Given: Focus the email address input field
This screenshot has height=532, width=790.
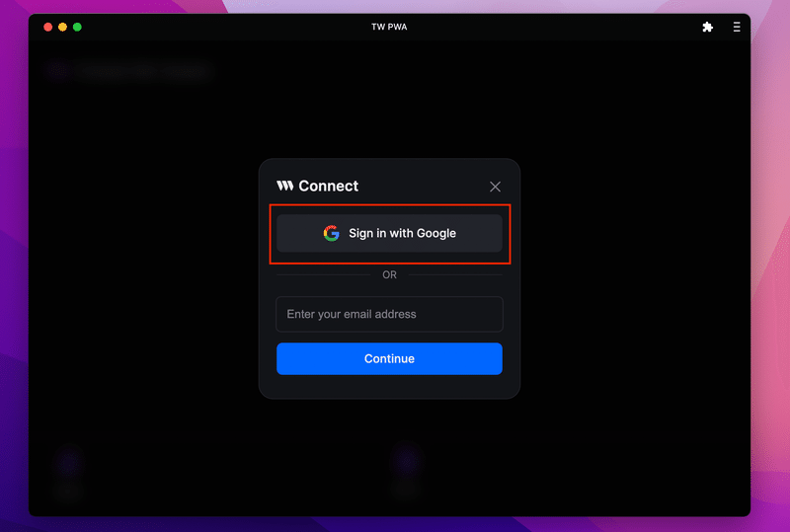Looking at the screenshot, I should pyautogui.click(x=389, y=314).
